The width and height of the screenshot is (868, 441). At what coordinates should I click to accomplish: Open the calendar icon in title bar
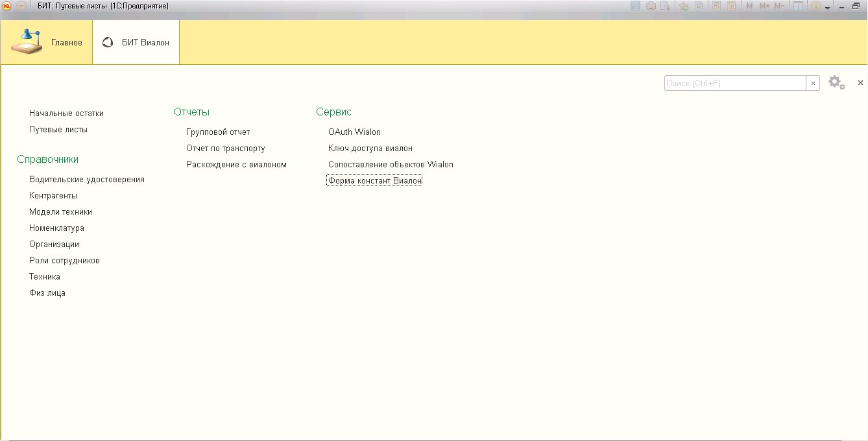731,6
